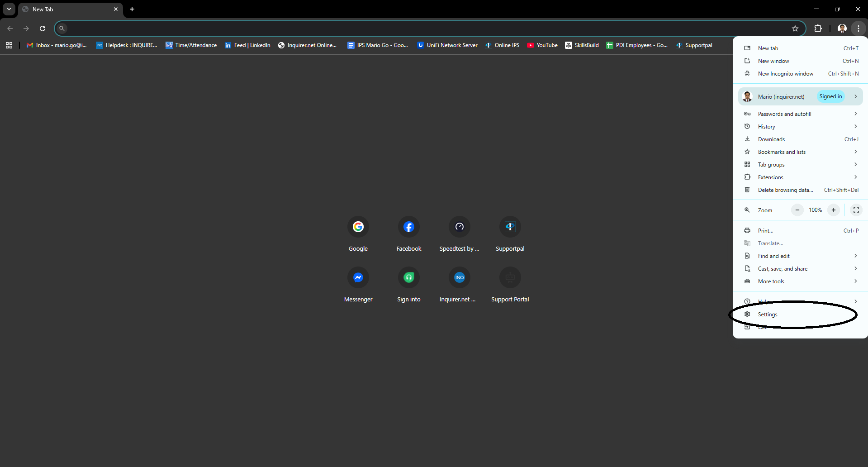This screenshot has width=868, height=467.
Task: Launch the Speedtest shortcut tile
Action: click(x=459, y=227)
